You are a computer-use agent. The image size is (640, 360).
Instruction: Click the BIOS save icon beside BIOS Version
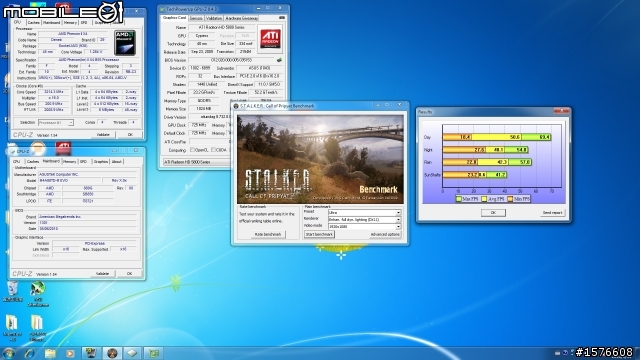279,60
